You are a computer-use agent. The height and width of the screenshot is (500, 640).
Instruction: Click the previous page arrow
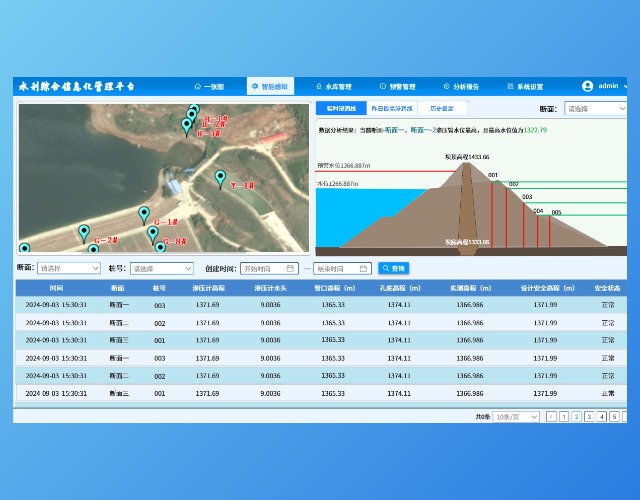pos(551,416)
